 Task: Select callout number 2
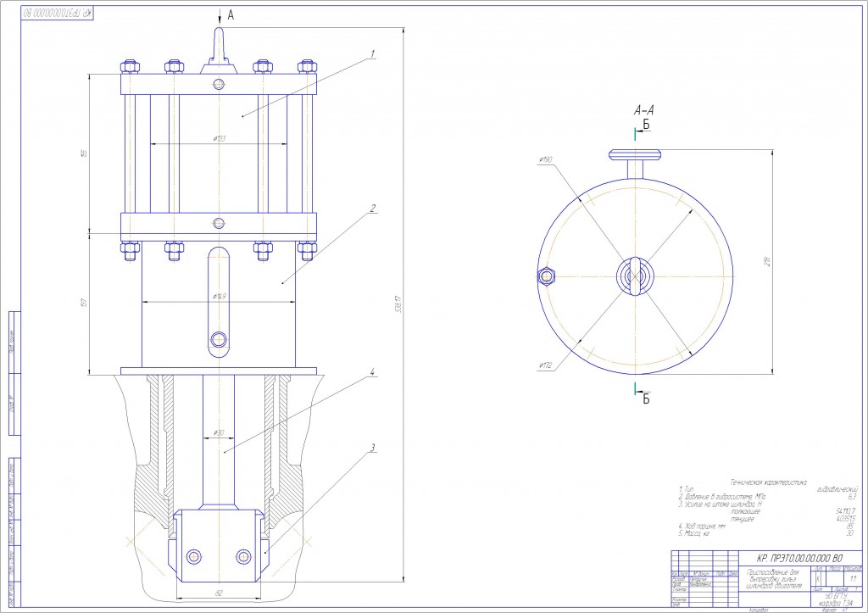[373, 208]
